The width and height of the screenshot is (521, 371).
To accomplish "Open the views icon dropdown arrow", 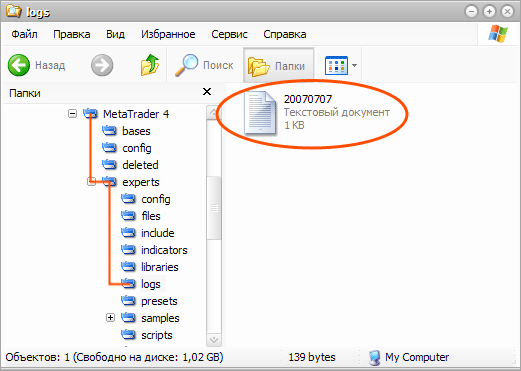I will tap(354, 65).
